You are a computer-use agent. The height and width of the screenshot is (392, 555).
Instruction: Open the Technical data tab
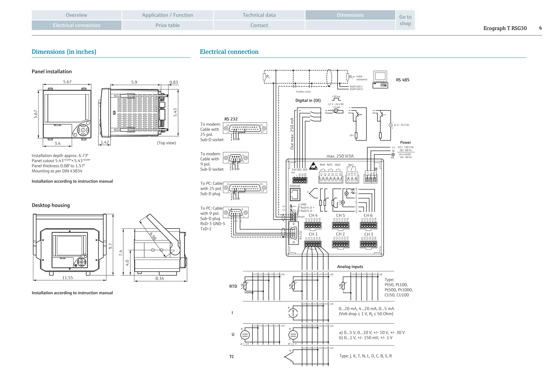tap(259, 15)
